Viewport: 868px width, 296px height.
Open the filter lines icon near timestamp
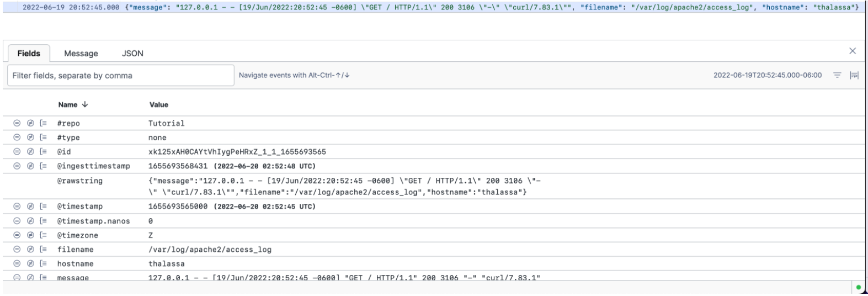(x=837, y=75)
